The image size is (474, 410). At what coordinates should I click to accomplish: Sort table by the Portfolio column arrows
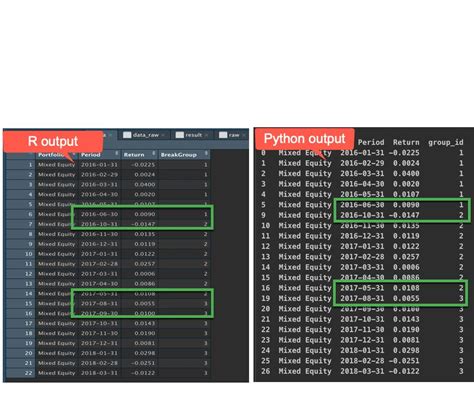tap(73, 154)
